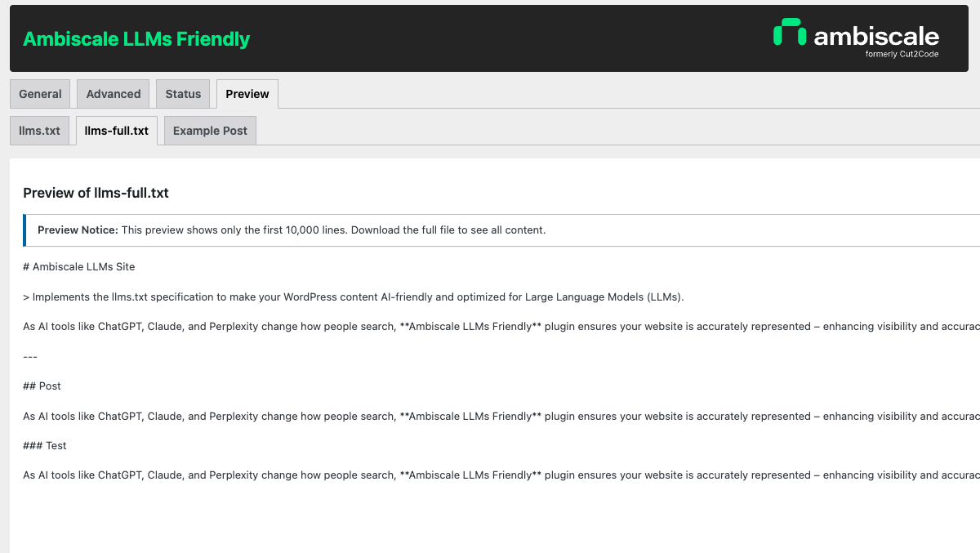Show the llms.txt preview sub-tab
The width and height of the screenshot is (980, 553).
40,131
